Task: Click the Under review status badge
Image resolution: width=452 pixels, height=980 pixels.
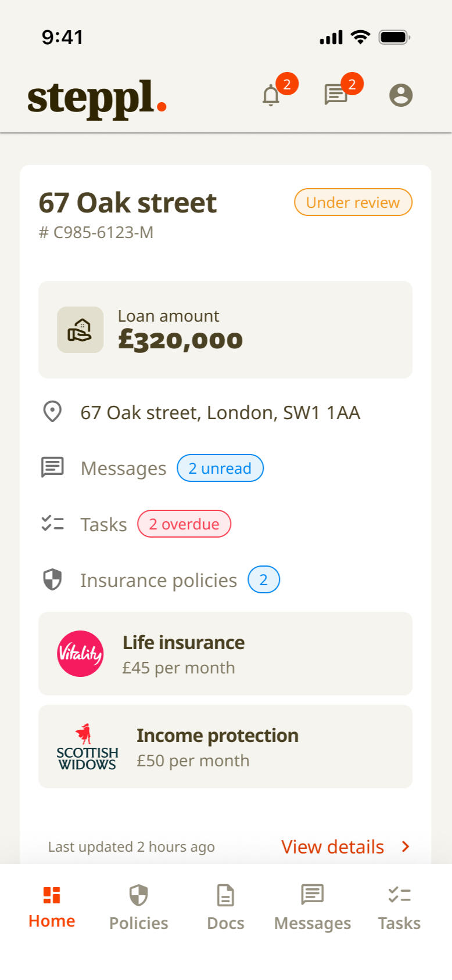Action: click(x=353, y=202)
